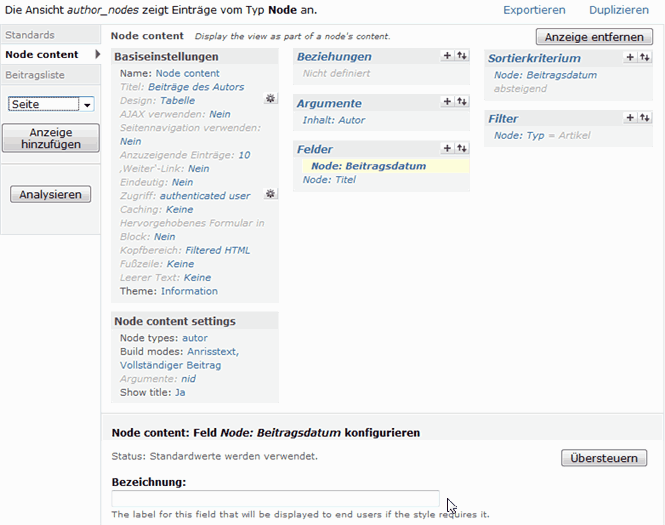Change the Weiter-Link Nein setting

pyautogui.click(x=198, y=169)
